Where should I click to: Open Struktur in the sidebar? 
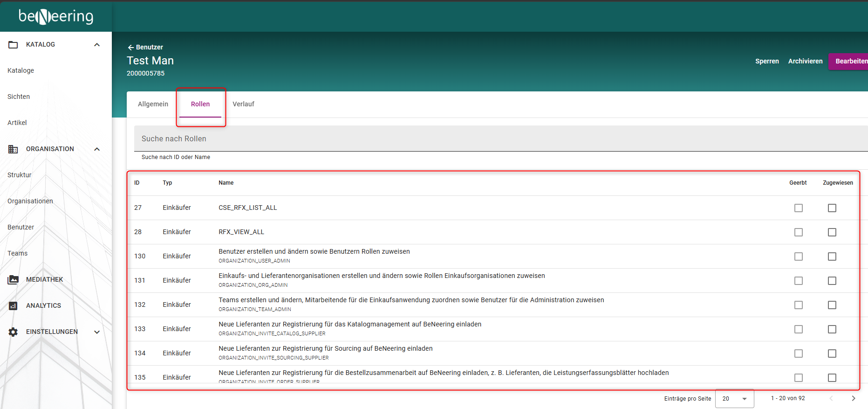pos(20,175)
